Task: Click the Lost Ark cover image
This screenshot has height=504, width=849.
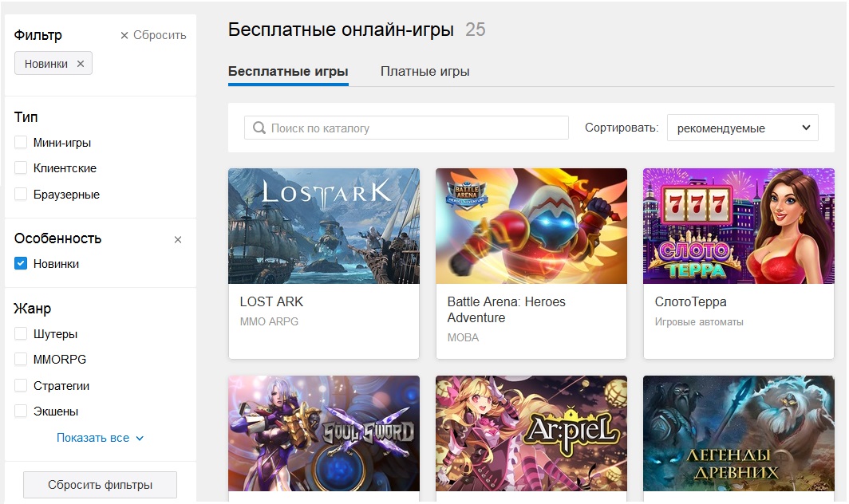Action: pyautogui.click(x=324, y=226)
